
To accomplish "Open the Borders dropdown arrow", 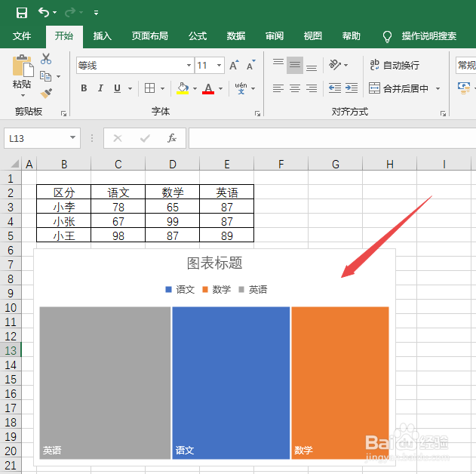I will (x=162, y=88).
